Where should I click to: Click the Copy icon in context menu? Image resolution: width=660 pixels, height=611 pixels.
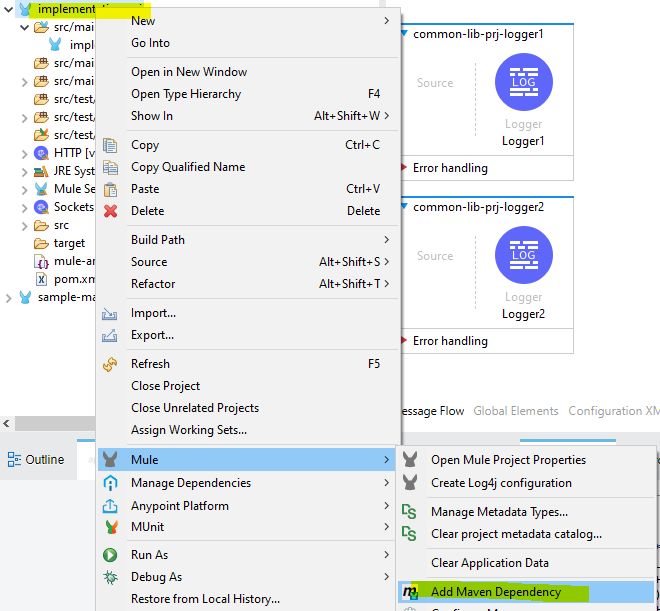coord(110,145)
